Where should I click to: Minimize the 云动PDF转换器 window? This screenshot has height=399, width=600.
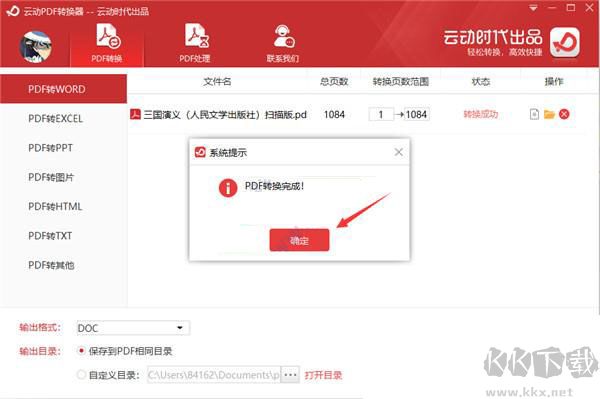point(552,8)
